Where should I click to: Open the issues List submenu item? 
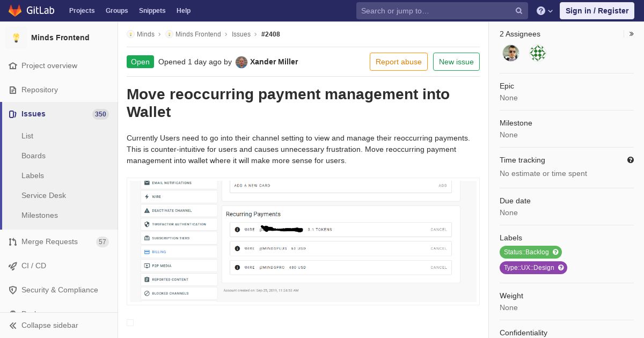tap(27, 136)
